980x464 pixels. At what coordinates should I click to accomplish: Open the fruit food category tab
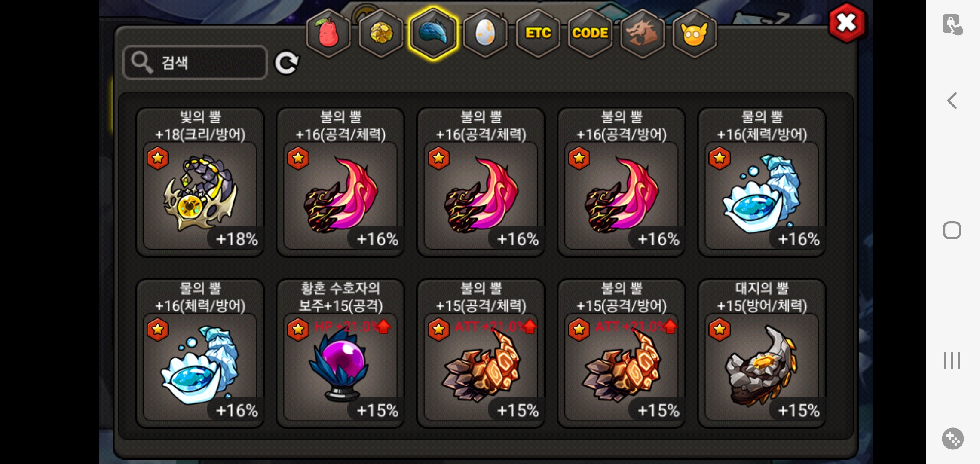328,34
